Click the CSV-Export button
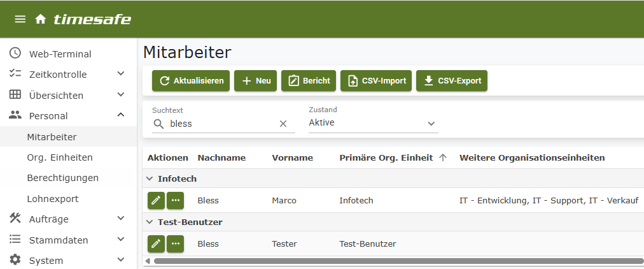 tap(452, 81)
